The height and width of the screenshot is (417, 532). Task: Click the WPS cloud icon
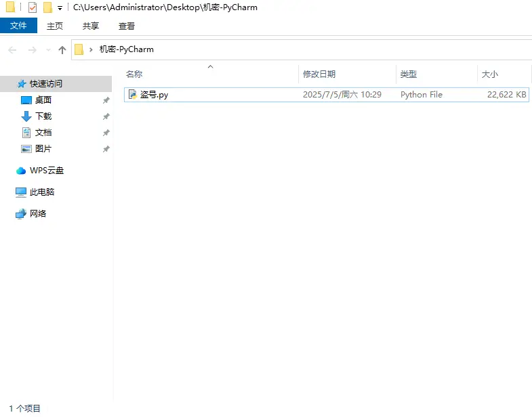pos(21,171)
